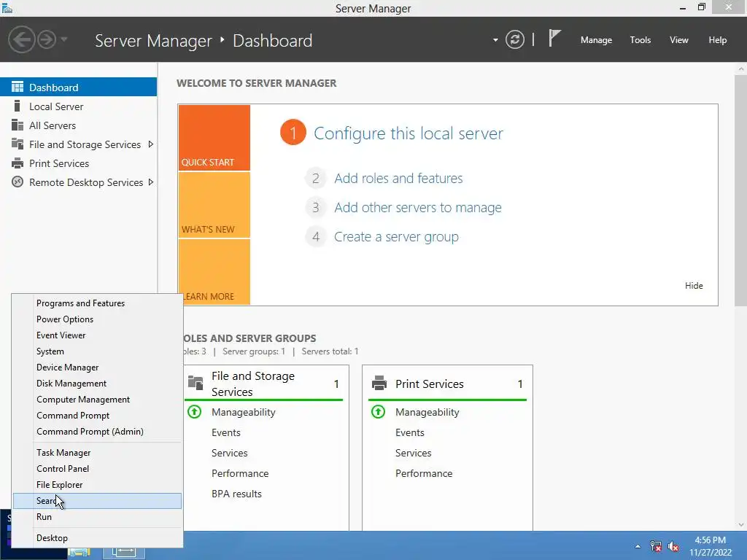Screen dimensions: 747x560
Task: Click the Local Server sidebar icon
Action: 18,106
